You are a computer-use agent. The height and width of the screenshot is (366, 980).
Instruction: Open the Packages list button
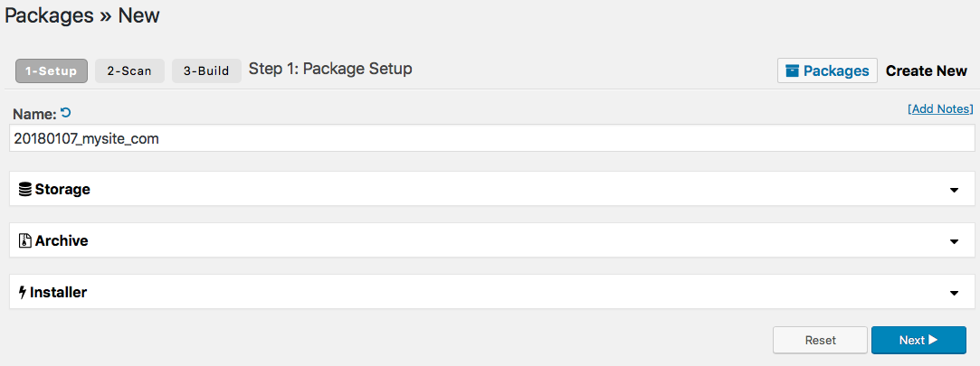click(x=827, y=70)
